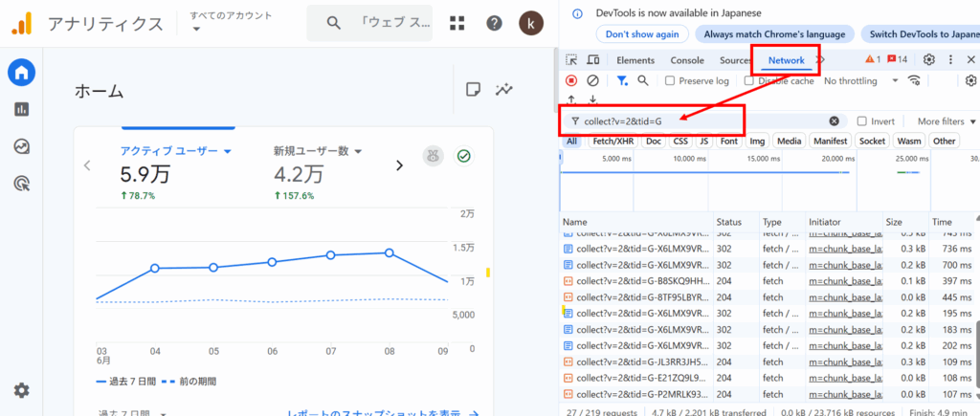Select the Manifest type filter
Screen dimensions: 980x416
click(x=830, y=142)
